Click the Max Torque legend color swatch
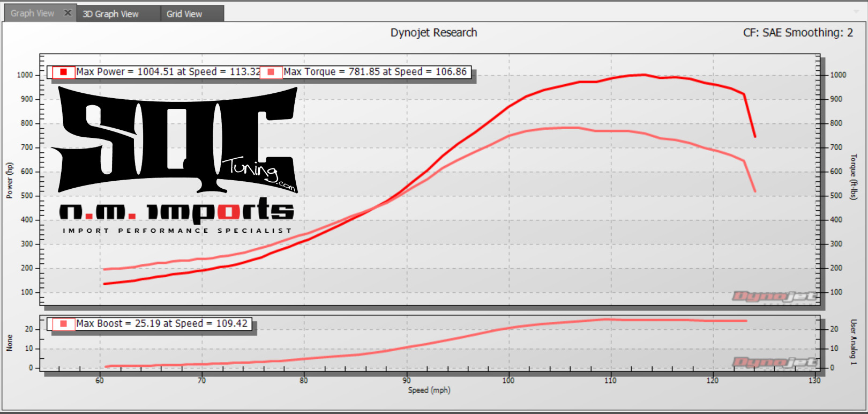This screenshot has height=414, width=868. coord(271,72)
